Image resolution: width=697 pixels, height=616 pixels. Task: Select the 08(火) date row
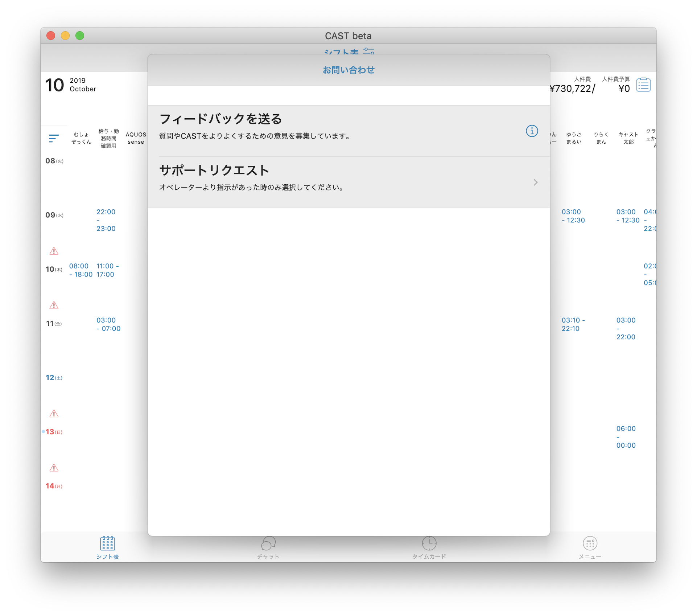(x=54, y=161)
